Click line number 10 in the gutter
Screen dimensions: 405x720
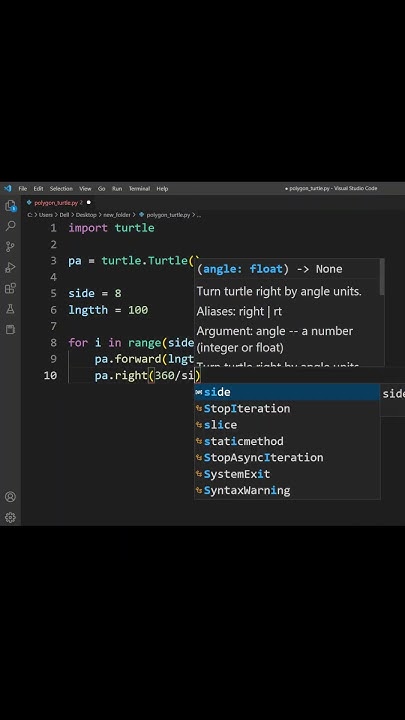click(x=50, y=375)
